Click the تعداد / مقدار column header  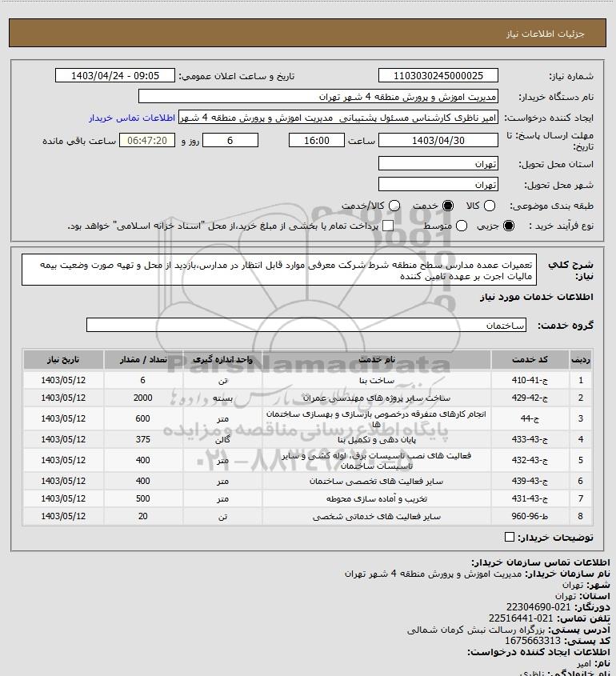[143, 359]
